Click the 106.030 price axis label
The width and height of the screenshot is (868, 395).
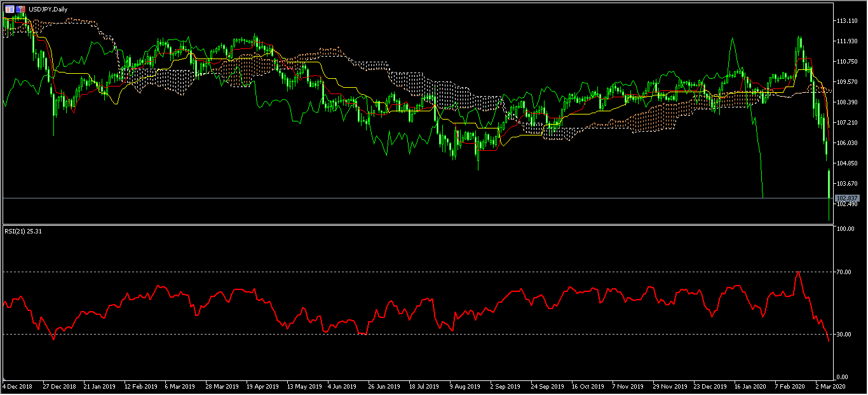pyautogui.click(x=846, y=142)
